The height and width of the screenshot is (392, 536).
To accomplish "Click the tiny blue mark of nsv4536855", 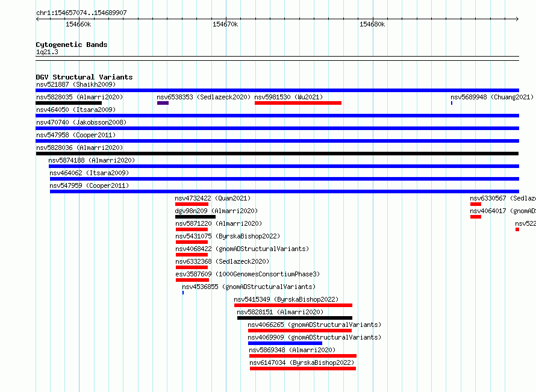I will click(183, 293).
